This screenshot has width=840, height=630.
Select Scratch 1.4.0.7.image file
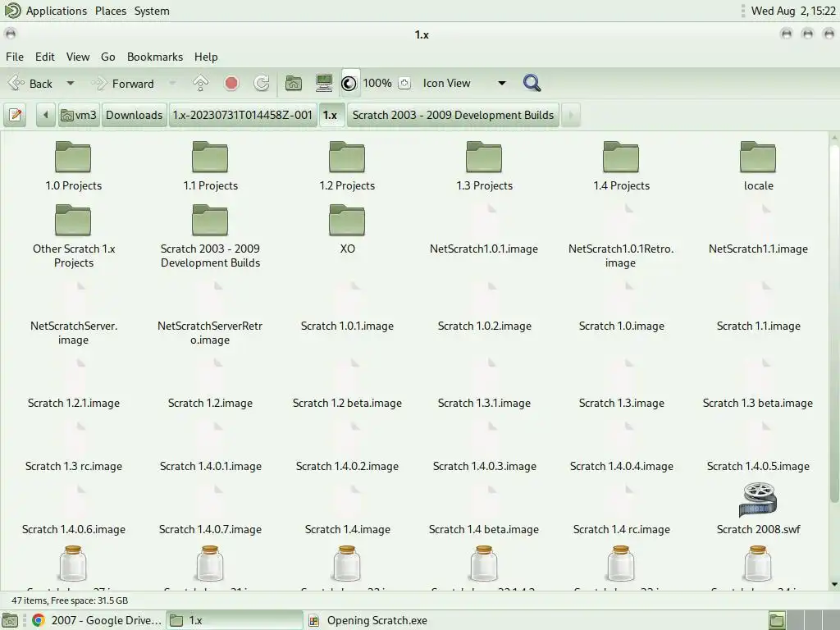tap(210, 529)
